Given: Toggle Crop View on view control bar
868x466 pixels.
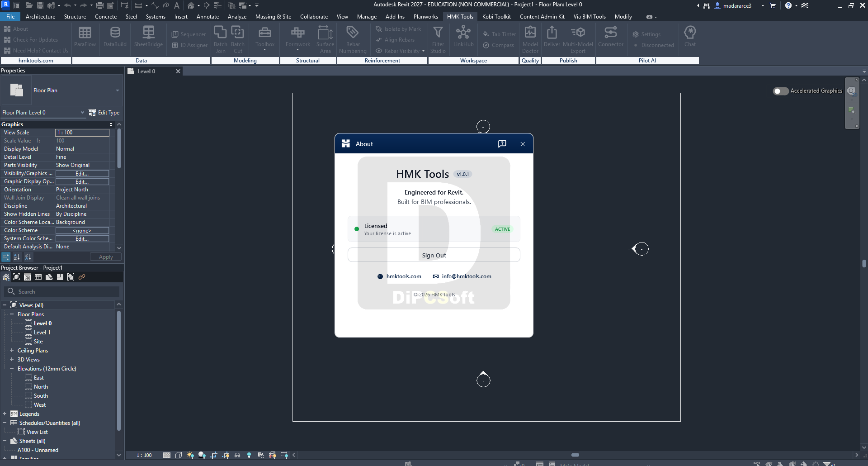Looking at the screenshot, I should point(214,455).
